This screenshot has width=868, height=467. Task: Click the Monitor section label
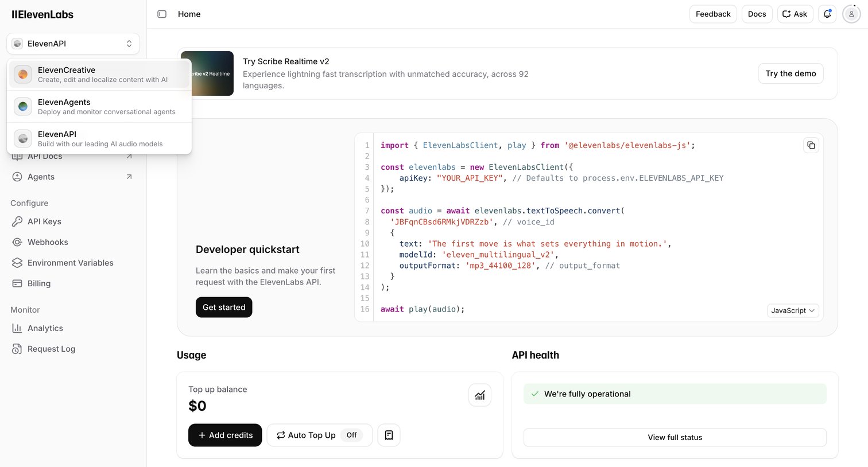click(25, 310)
